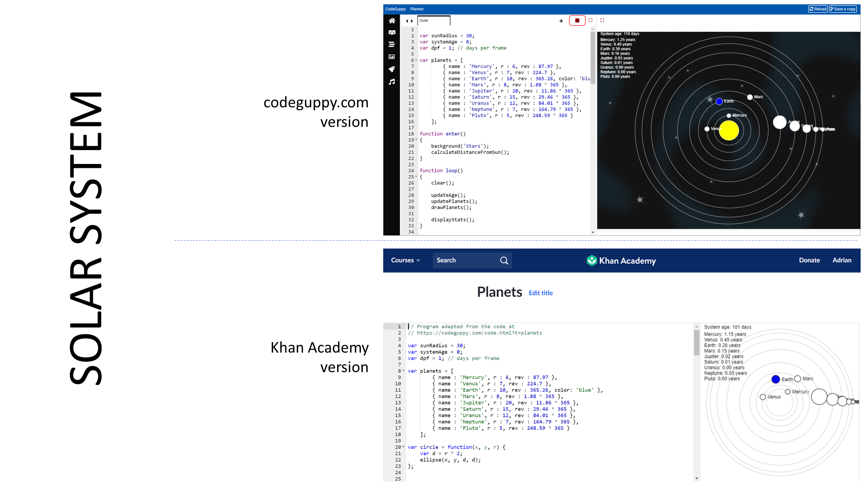Click 'updatePlanets();' on line 29
This screenshot has width=868, height=488.
[454, 202]
